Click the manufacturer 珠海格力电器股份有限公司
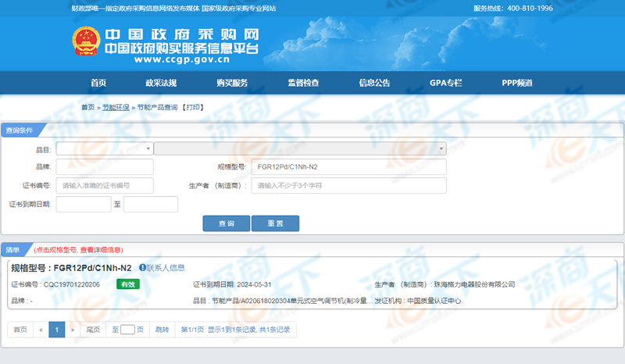The height and width of the screenshot is (364, 625). pos(474,284)
